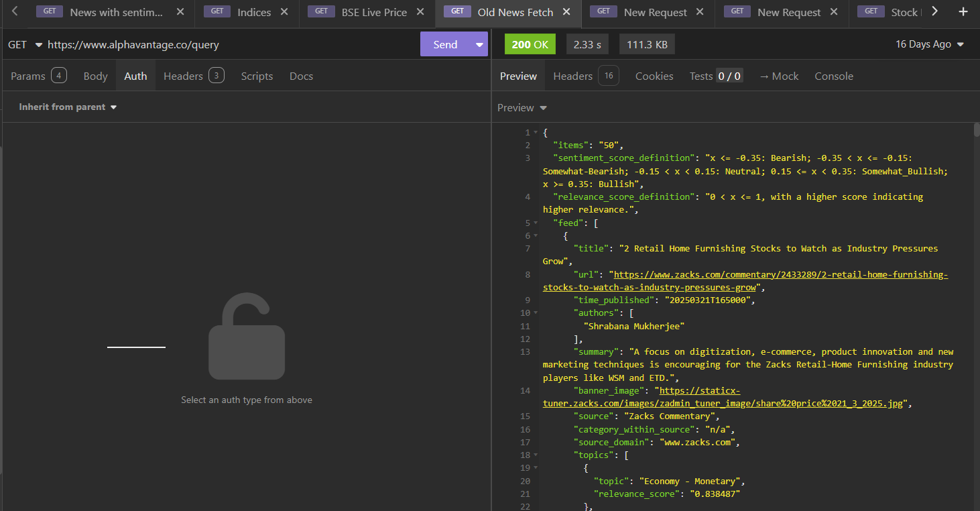Close the BSE Live Price tab
Viewport: 980px width, 511px height.
[420, 12]
